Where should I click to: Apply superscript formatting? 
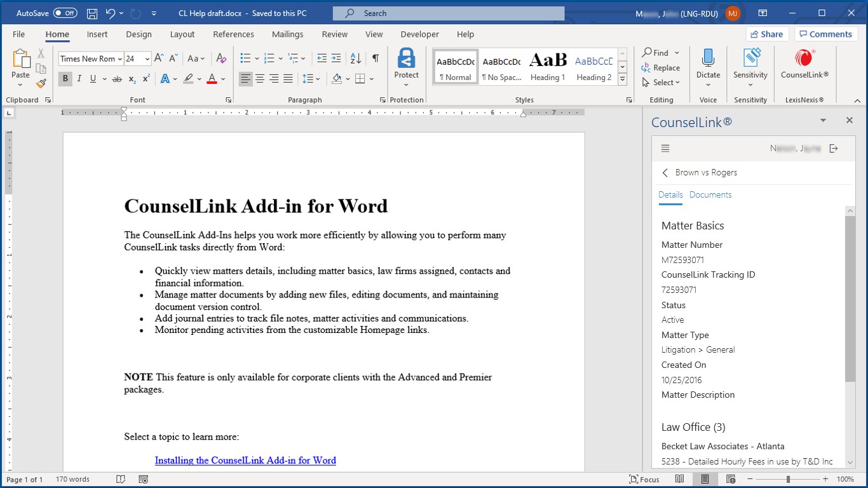click(146, 79)
